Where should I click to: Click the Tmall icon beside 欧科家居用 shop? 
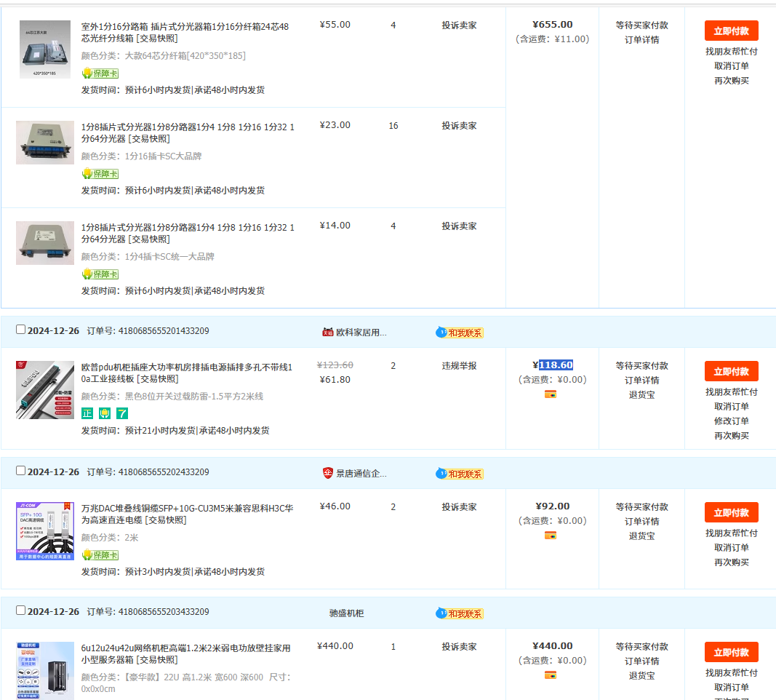tap(327, 332)
